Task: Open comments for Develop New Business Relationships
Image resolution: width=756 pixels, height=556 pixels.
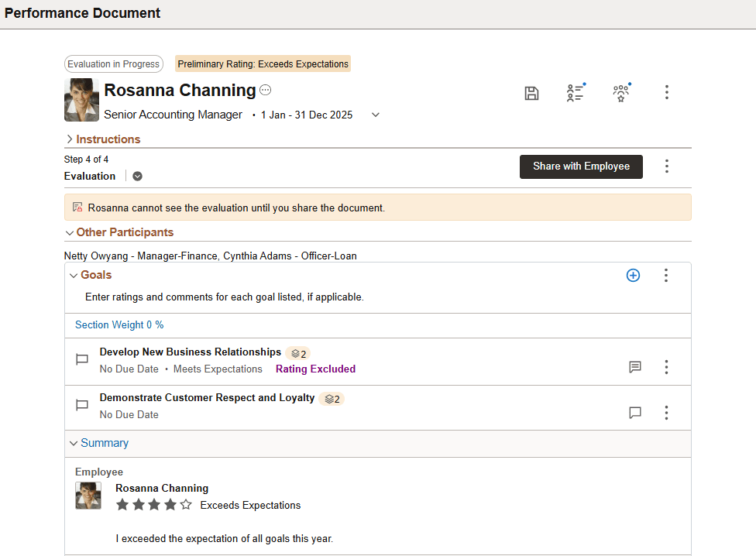Action: (x=635, y=367)
